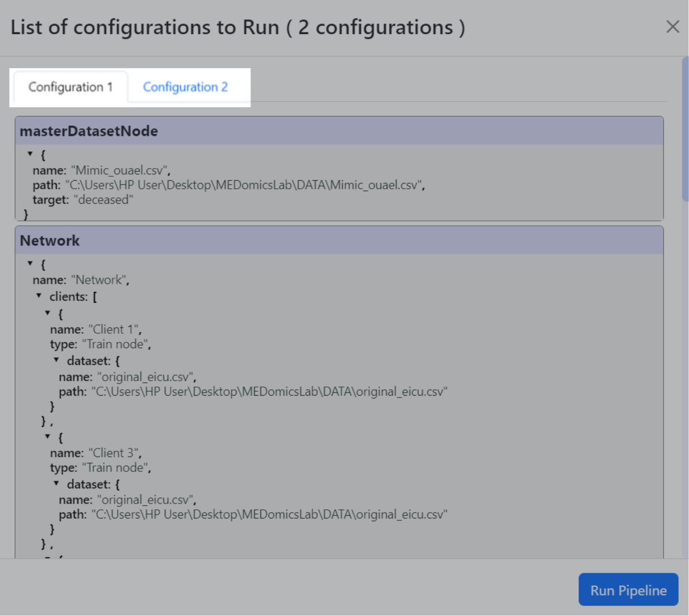Screen dimensions: 689x616
Task: Click the "Client 1" name entry
Action: click(115, 329)
